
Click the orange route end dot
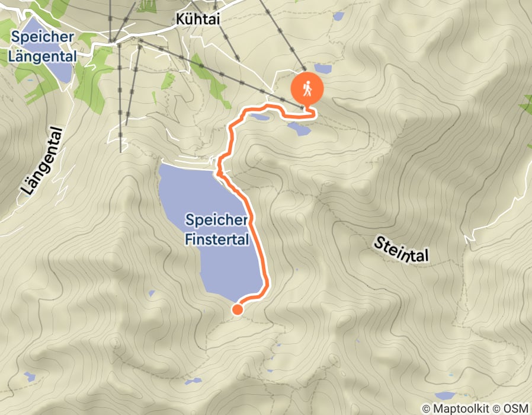238,309
